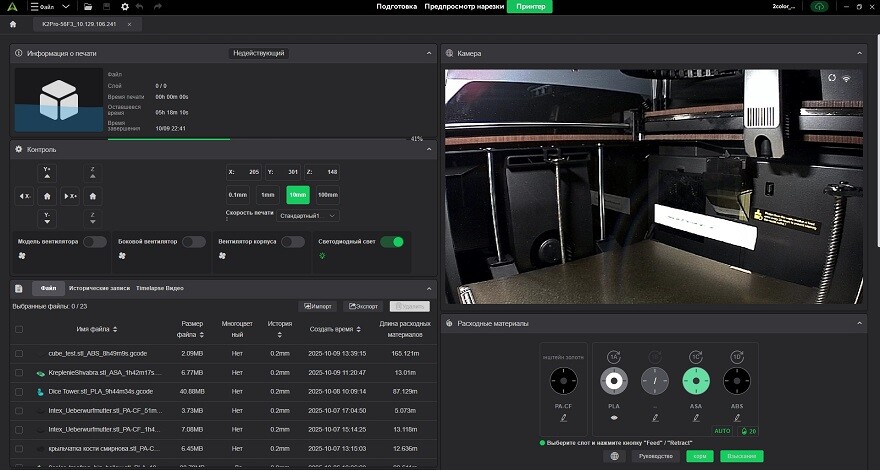Home the X/Y axes in control pad

[47, 196]
